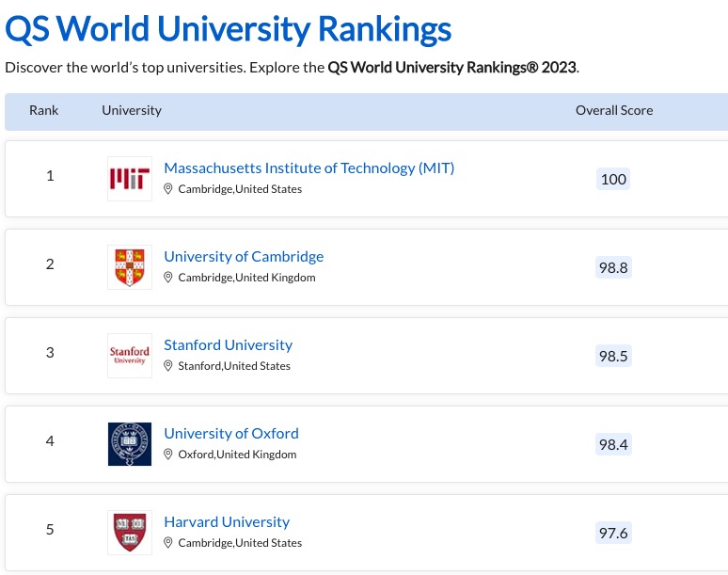Open the University of Oxford link
The width and height of the screenshot is (728, 575).
click(231, 434)
